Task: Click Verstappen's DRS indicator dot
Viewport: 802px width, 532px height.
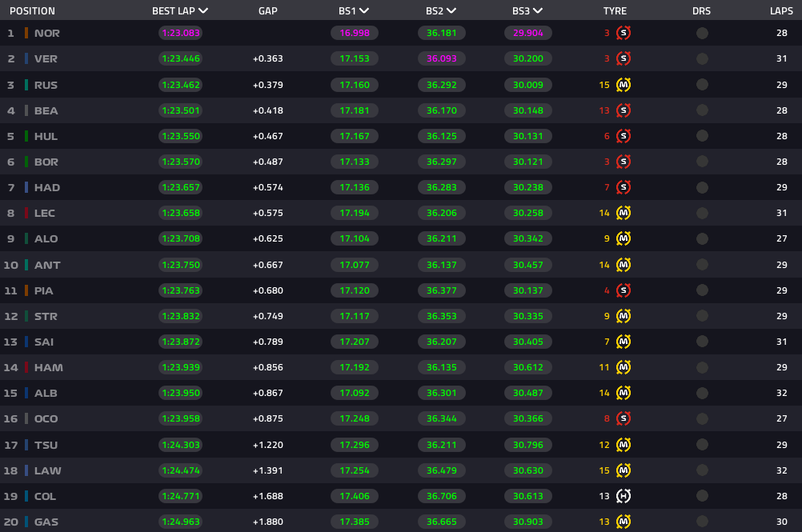Action: pos(702,59)
